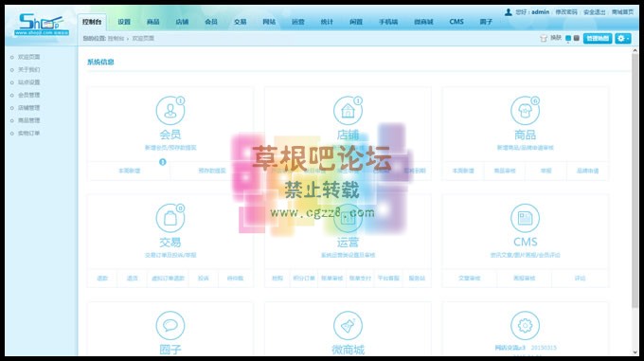Click the vertical scrollbar thumb
This screenshot has width=644, height=361.
click(x=635, y=180)
